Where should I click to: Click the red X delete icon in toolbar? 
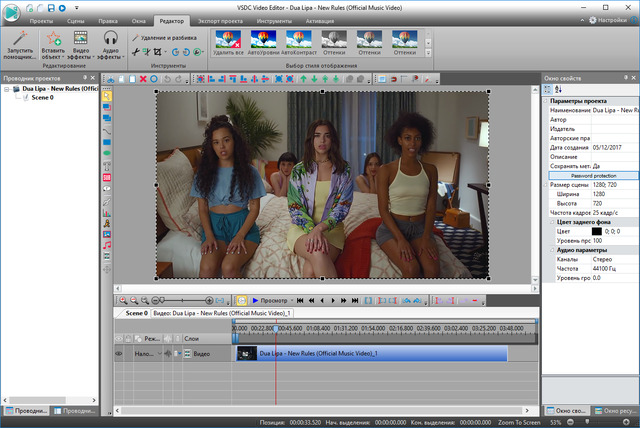click(x=143, y=78)
